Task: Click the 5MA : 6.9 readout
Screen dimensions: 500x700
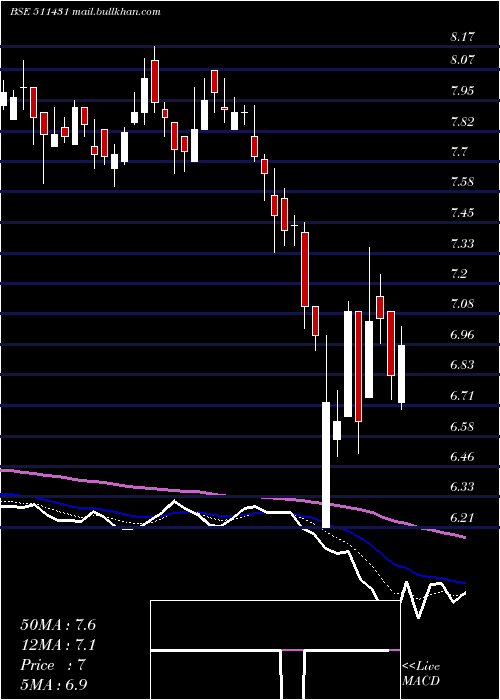Action: pyautogui.click(x=54, y=684)
